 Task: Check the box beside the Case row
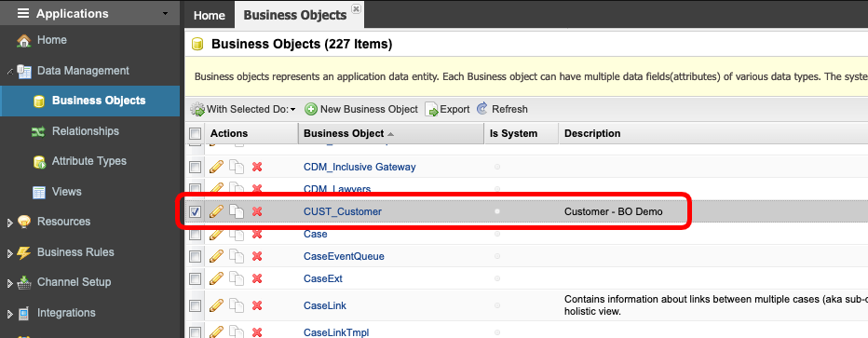195,234
